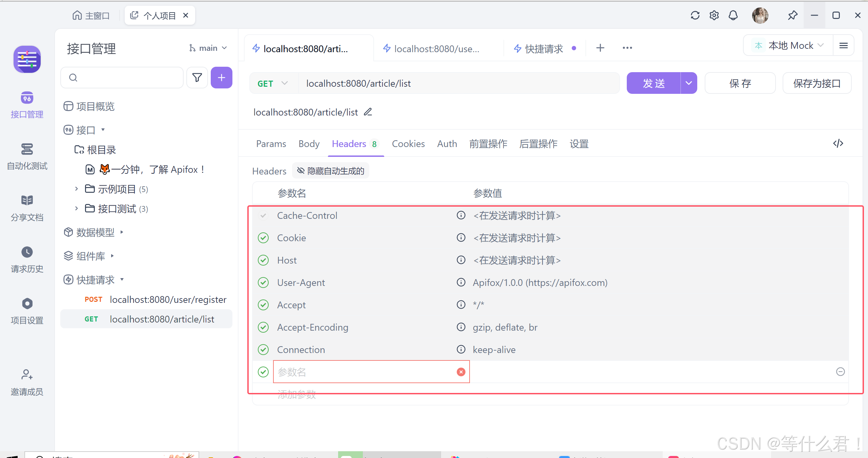Toggle 隐藏自动生成的 headers visibility
This screenshot has height=458, width=868.
tap(330, 171)
